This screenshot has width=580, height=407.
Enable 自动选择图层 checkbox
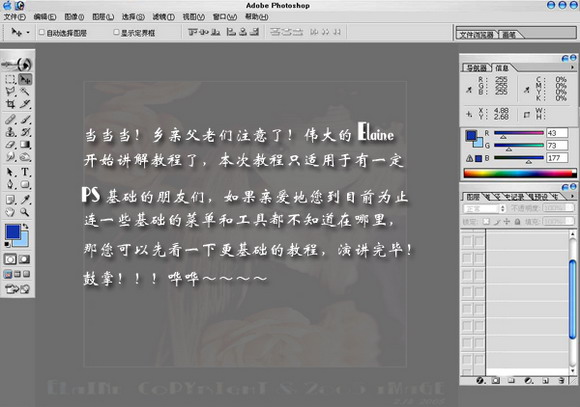pyautogui.click(x=42, y=33)
